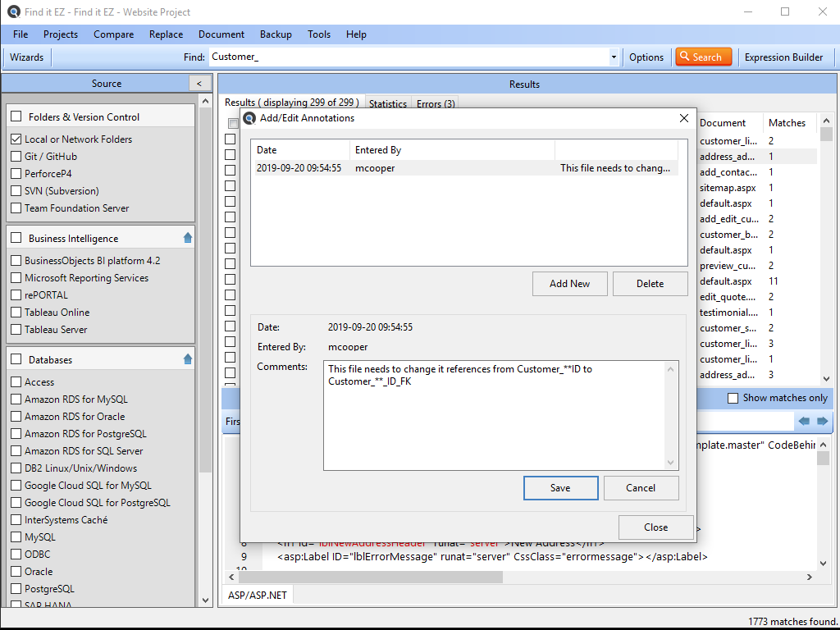Toggle the Folders & Version Control group checkbox

pyautogui.click(x=16, y=116)
